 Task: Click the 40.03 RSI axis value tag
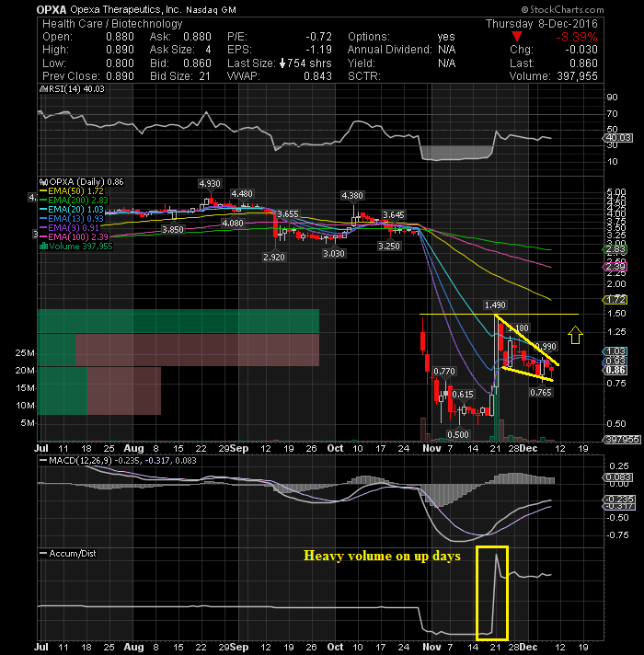coord(619,138)
